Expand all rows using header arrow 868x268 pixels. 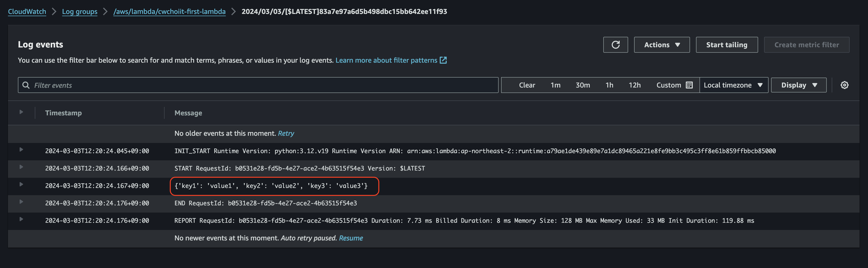[21, 112]
